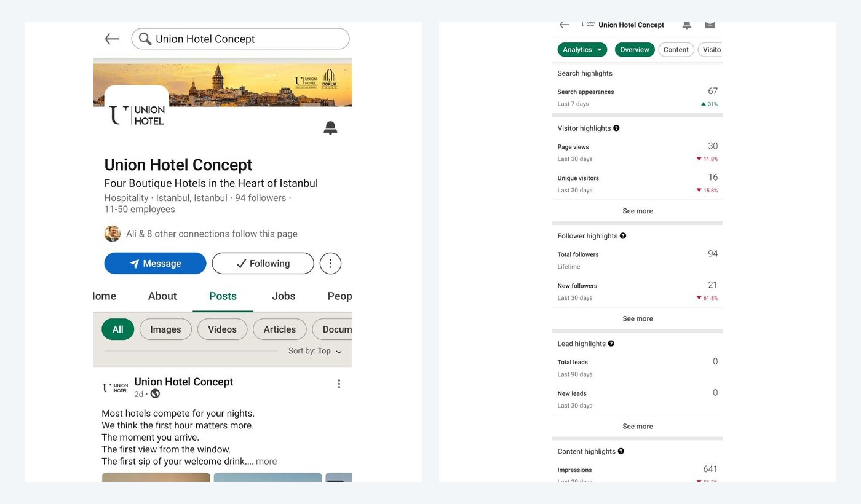
Task: Open the three-dot menu next to Following
Action: click(330, 264)
